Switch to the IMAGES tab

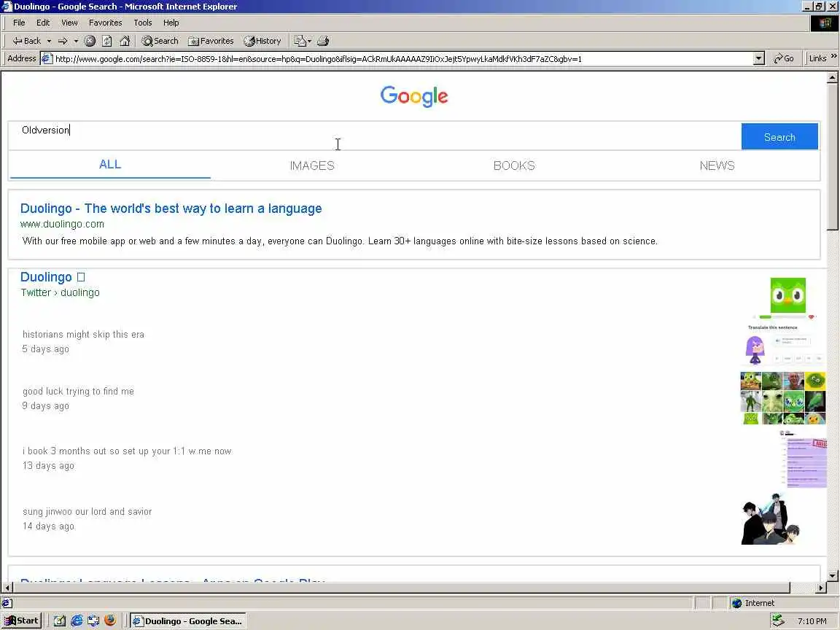[x=312, y=166]
